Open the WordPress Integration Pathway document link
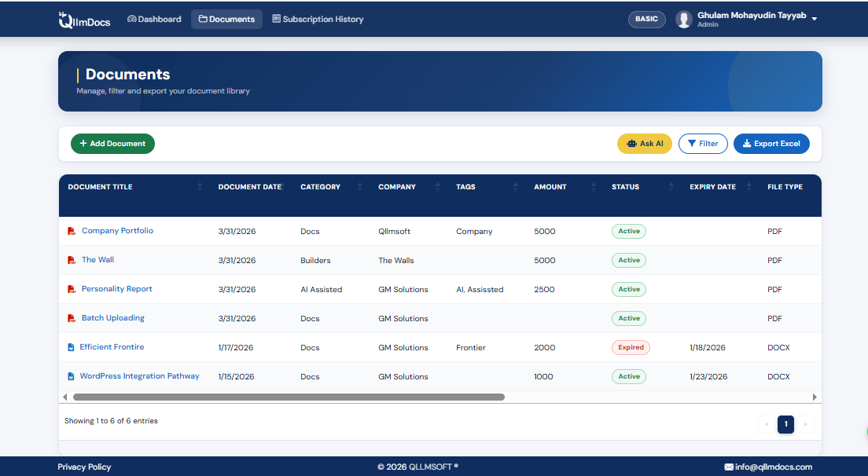The height and width of the screenshot is (476, 868). [139, 375]
